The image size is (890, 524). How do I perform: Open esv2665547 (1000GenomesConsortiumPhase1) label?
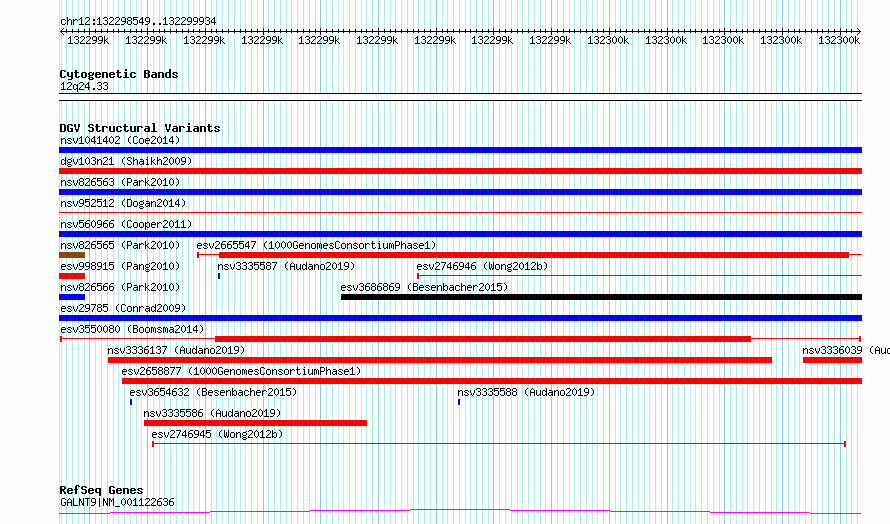316,245
